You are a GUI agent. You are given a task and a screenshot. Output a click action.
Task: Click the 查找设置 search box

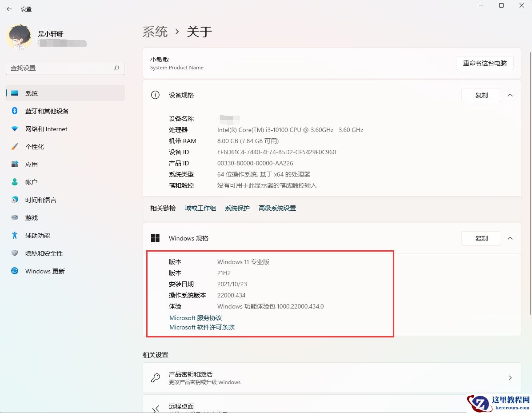click(65, 68)
